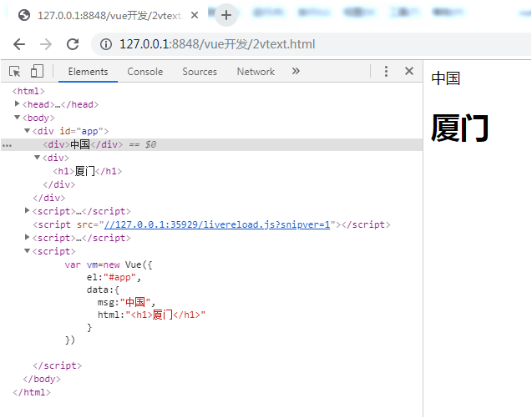The image size is (532, 418).
Task: Open DevTools three-dot customize menu
Action: 386,71
